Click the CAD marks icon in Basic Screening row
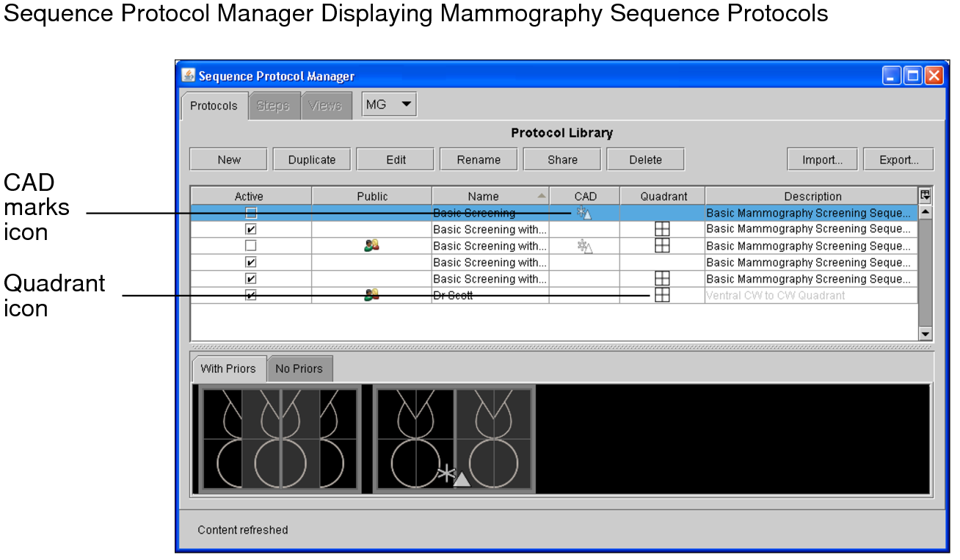Image resolution: width=960 pixels, height=560 pixels. [x=584, y=213]
